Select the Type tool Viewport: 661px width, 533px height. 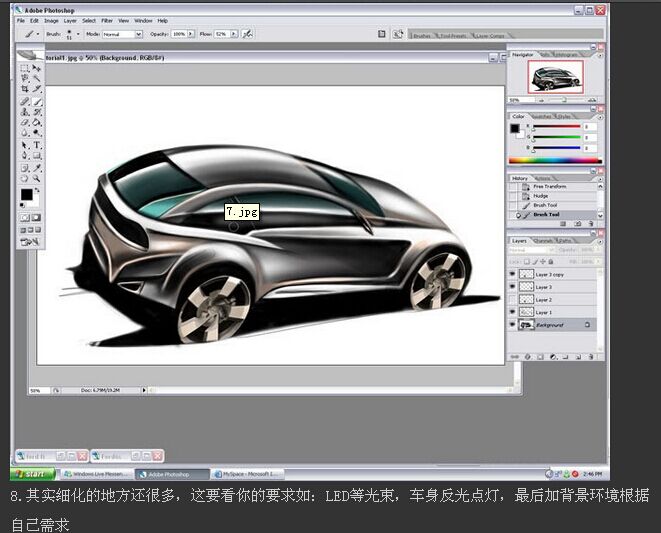click(37, 145)
